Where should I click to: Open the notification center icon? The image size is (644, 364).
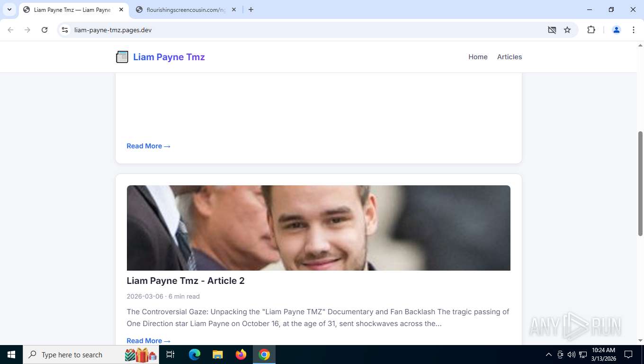tap(628, 355)
